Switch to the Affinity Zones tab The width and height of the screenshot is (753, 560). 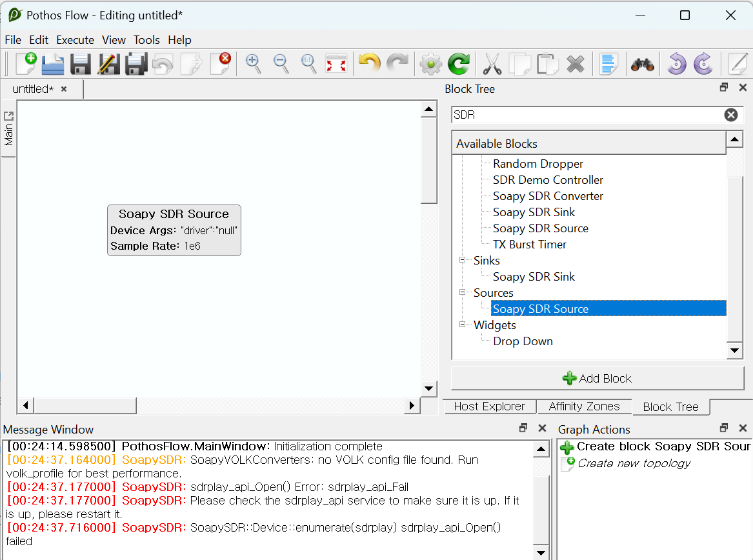point(584,406)
